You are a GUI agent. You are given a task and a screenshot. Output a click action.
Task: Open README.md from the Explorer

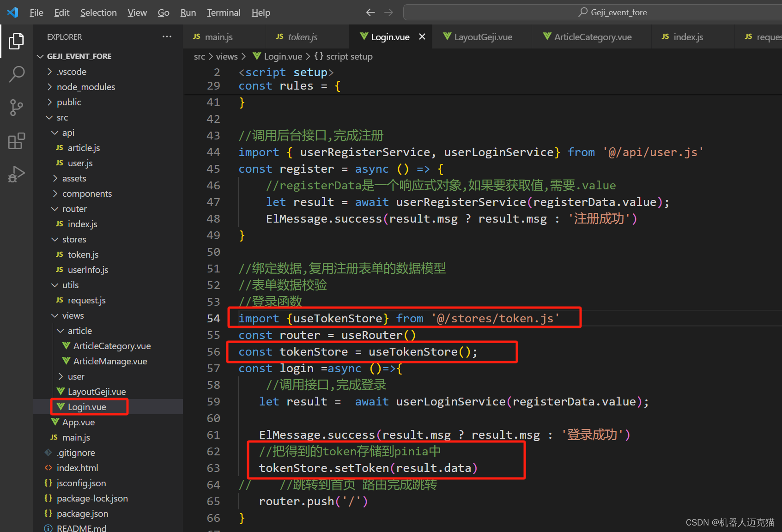click(x=81, y=527)
